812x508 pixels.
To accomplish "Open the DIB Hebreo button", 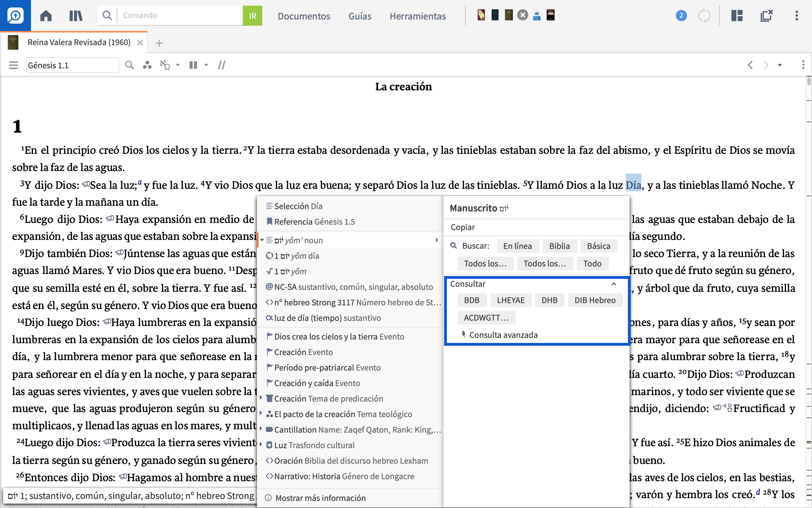I will [x=595, y=300].
